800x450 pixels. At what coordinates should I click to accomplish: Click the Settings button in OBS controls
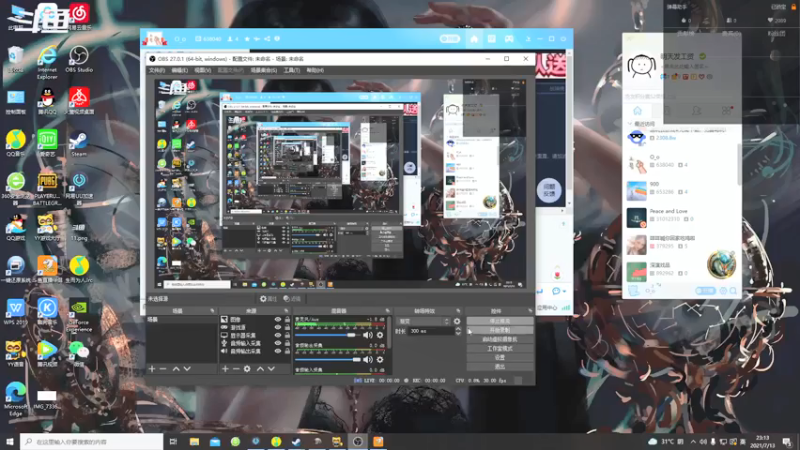click(x=500, y=358)
